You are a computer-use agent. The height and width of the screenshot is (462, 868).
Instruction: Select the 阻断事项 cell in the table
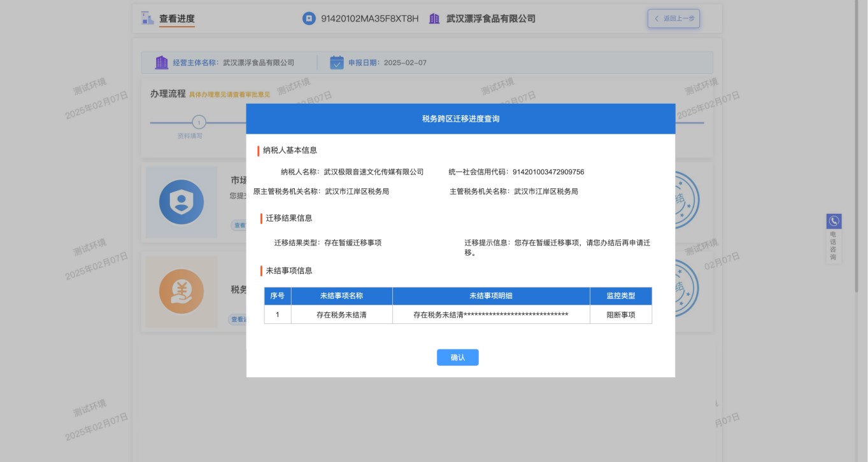click(x=620, y=314)
